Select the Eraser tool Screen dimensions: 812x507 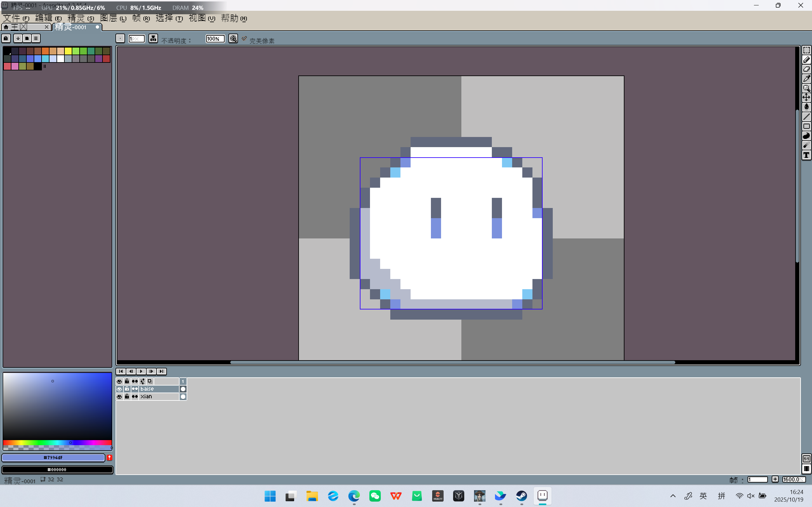click(806, 69)
